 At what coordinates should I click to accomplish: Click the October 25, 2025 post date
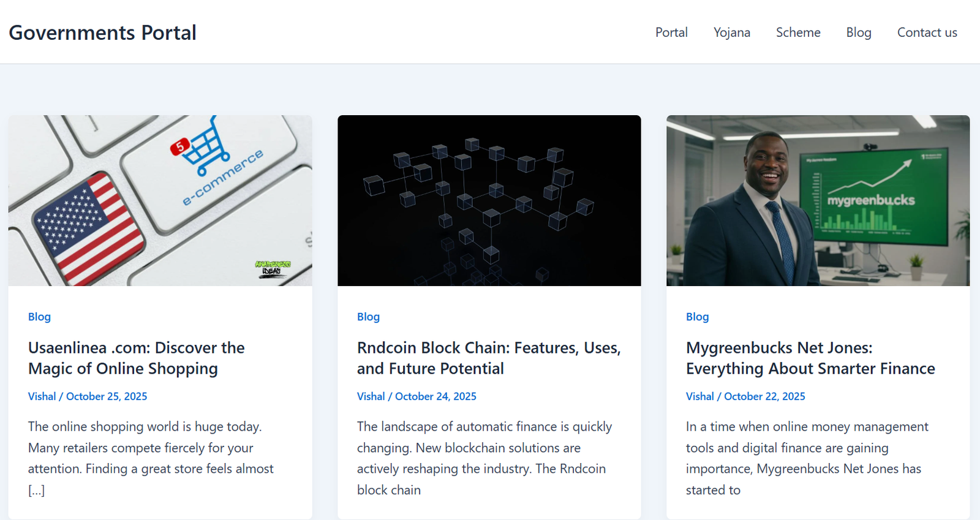pos(107,396)
